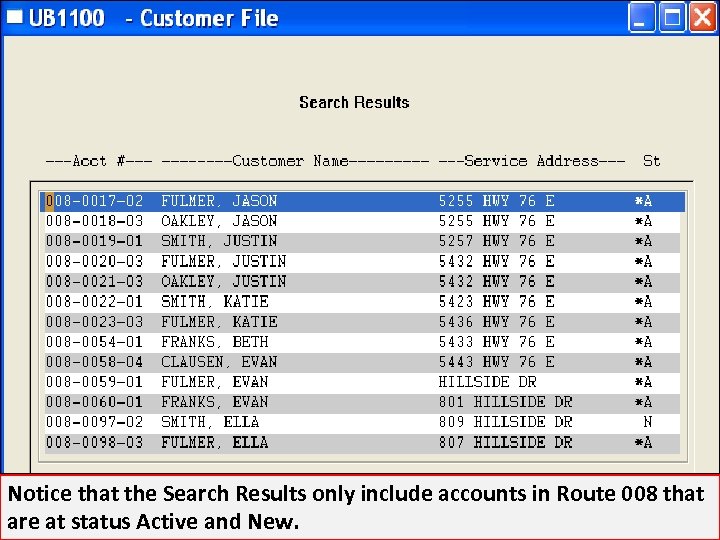
Task: Click the UB1100 window system icon
Action: pos(14,17)
